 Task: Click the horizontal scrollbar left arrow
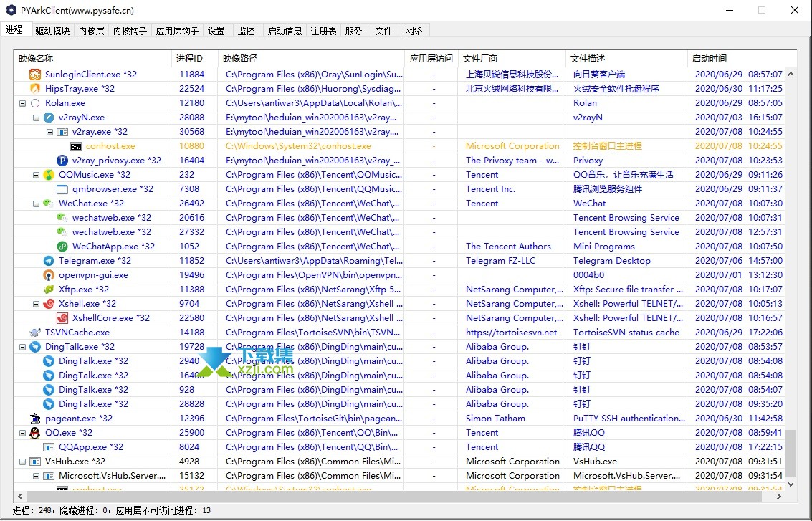[x=20, y=496]
